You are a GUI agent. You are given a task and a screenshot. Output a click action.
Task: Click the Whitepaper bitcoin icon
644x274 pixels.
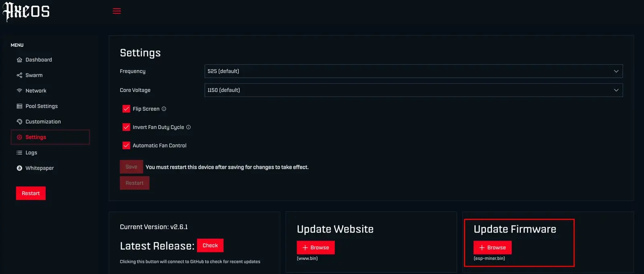19,168
